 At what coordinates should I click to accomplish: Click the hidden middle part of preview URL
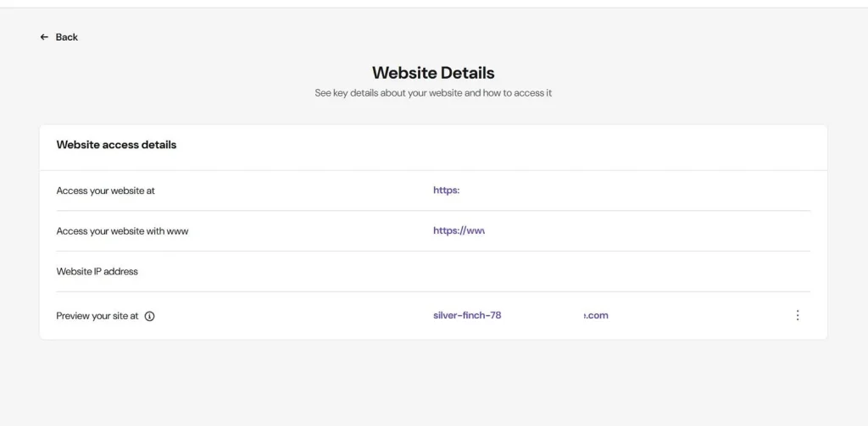click(x=542, y=315)
